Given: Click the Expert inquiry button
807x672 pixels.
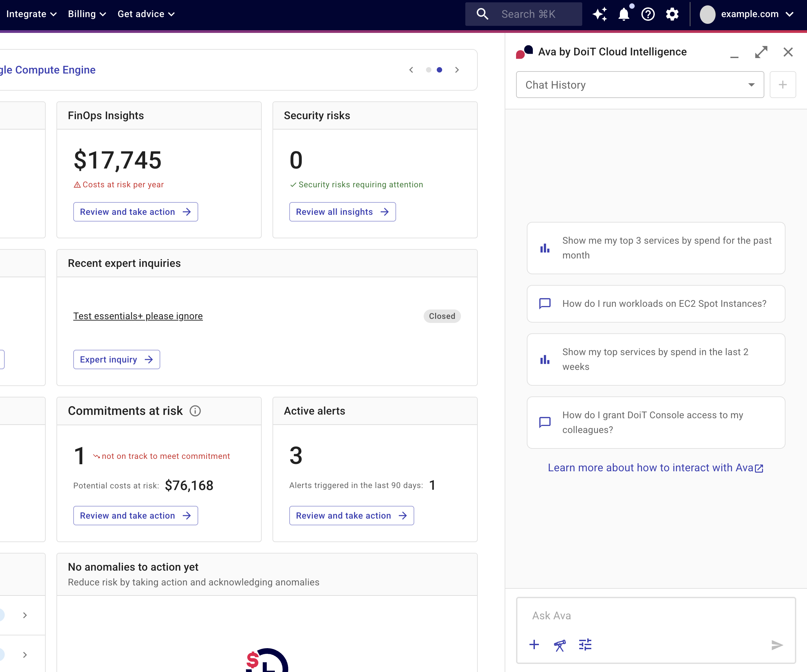Looking at the screenshot, I should point(117,359).
